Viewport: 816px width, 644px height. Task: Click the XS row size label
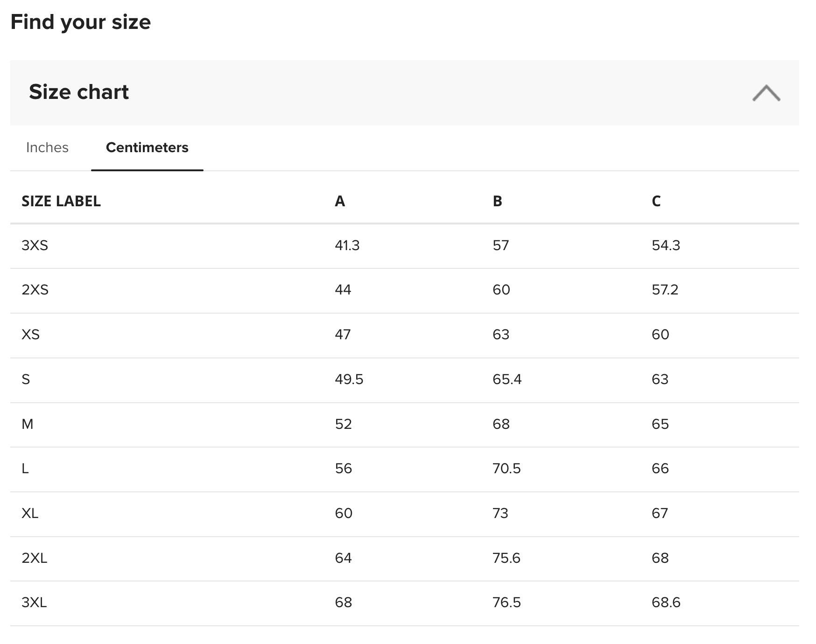tap(31, 335)
